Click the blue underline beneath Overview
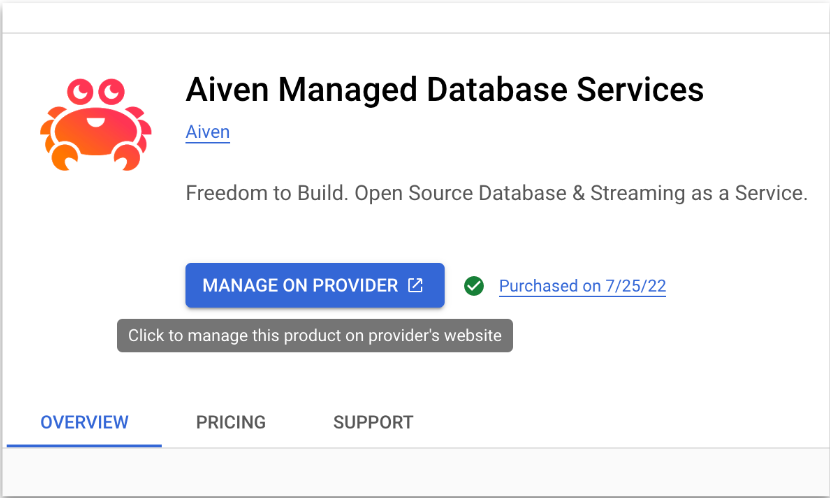Viewport: 830px width, 498px height. point(84,444)
